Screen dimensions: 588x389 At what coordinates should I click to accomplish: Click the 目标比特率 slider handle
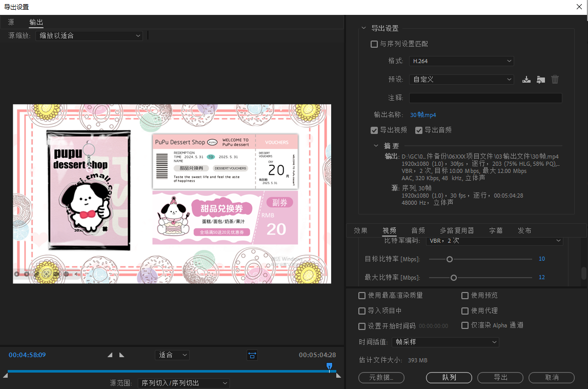(x=450, y=259)
